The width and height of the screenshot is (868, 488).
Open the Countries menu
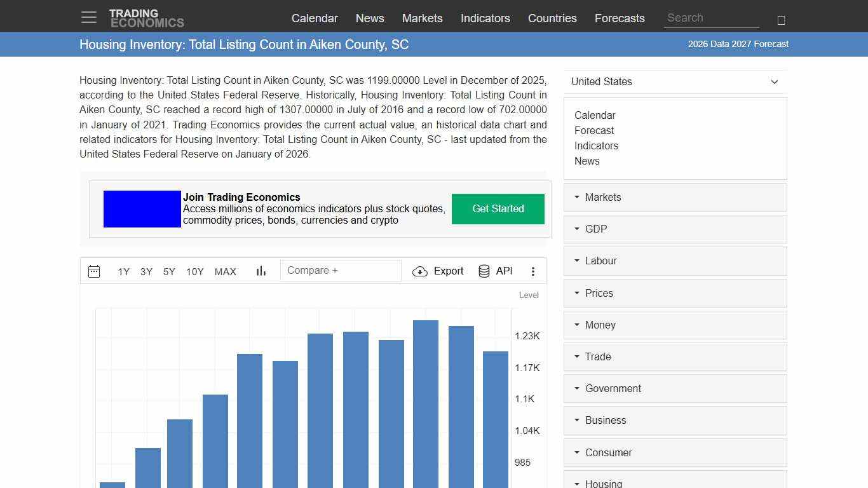pyautogui.click(x=552, y=18)
